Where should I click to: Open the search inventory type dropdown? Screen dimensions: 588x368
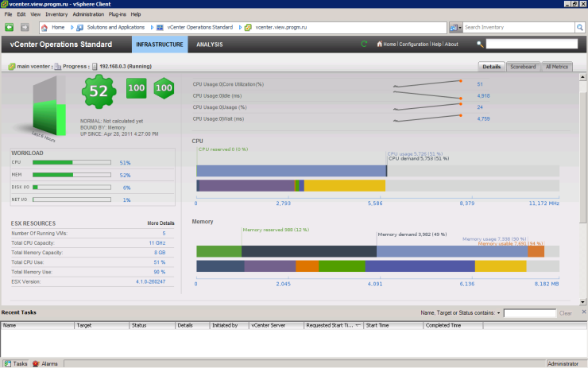point(455,27)
